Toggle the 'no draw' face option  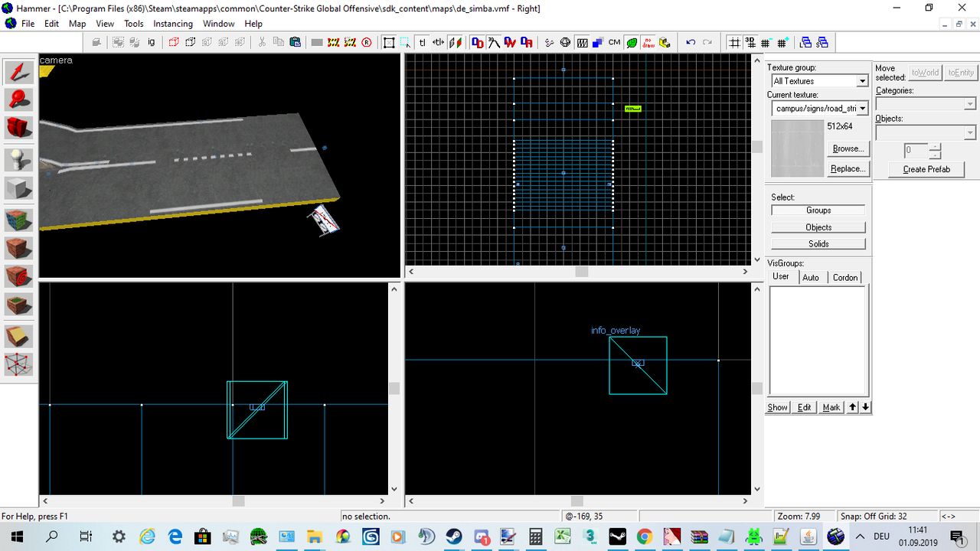648,43
